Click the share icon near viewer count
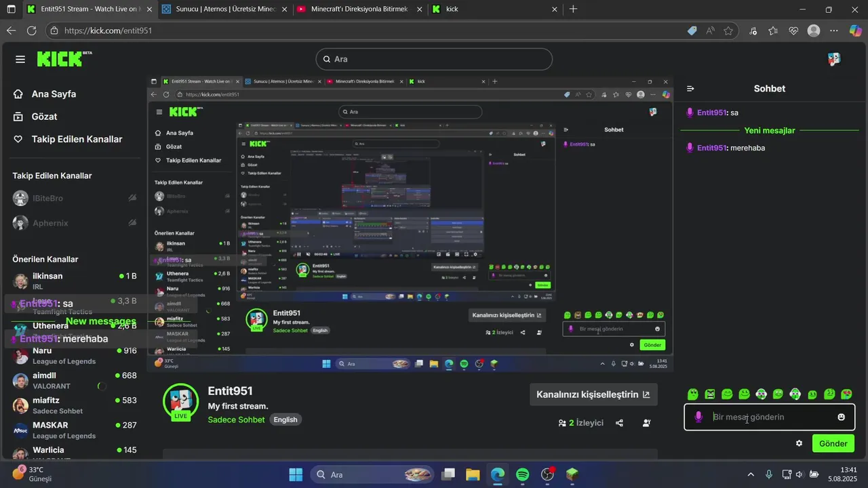Screen dimensions: 868x488 point(619,423)
